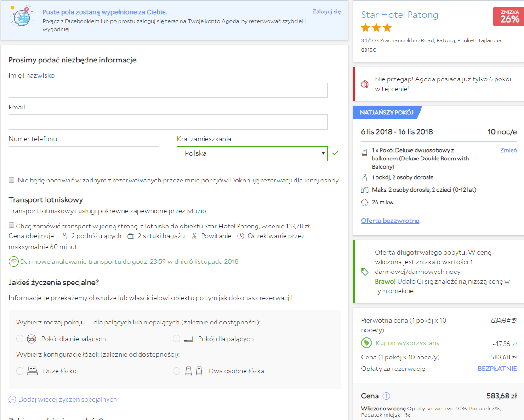Click the three-star hotel rating
524x420 pixels.
pos(376,28)
